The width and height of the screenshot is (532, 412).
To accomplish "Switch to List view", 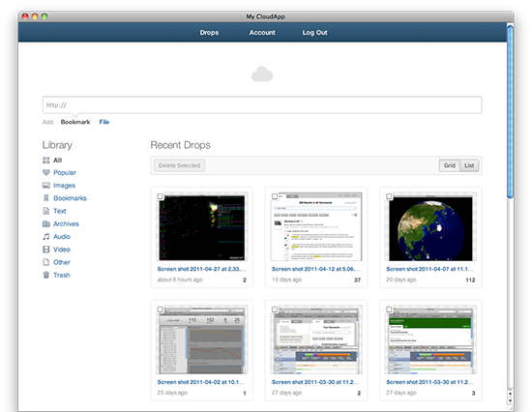I will (469, 165).
